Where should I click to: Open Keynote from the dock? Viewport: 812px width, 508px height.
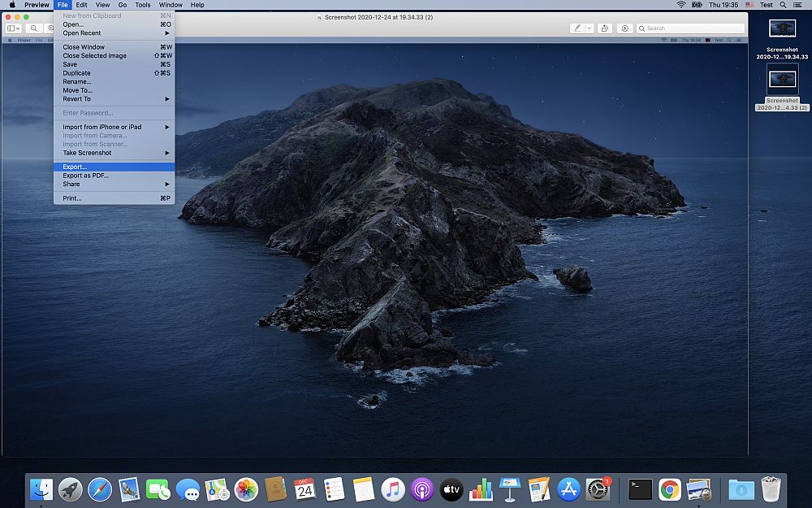tap(510, 489)
